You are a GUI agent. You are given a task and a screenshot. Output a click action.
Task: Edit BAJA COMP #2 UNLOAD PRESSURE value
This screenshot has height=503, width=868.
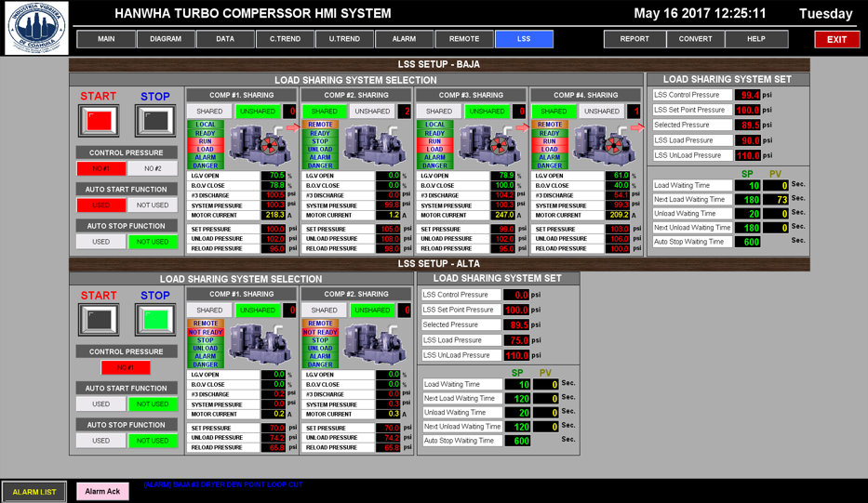pos(388,239)
